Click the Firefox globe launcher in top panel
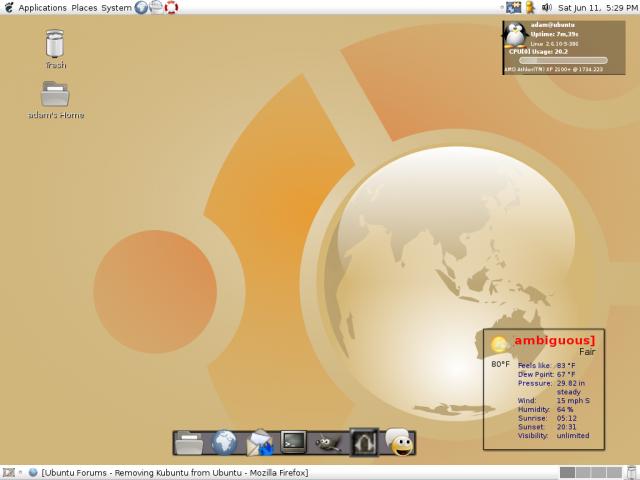The height and width of the screenshot is (480, 640). (141, 8)
